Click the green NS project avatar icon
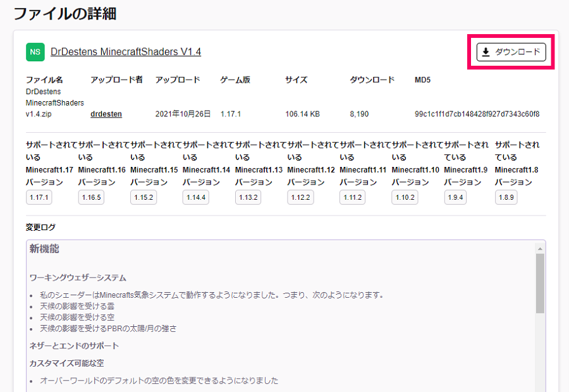 coord(35,52)
